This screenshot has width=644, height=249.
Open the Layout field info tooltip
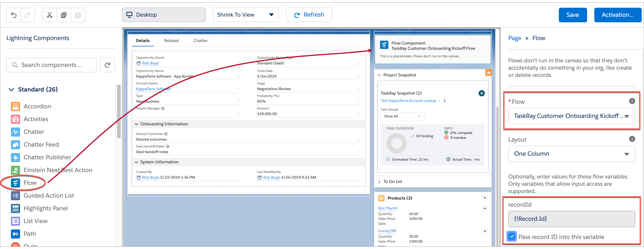pos(632,139)
